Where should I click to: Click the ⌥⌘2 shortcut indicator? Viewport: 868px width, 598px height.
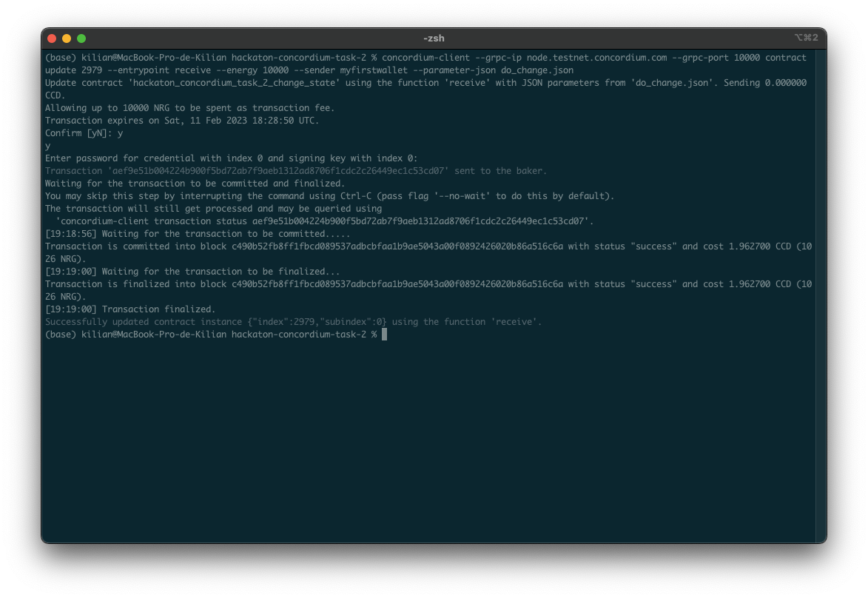806,38
